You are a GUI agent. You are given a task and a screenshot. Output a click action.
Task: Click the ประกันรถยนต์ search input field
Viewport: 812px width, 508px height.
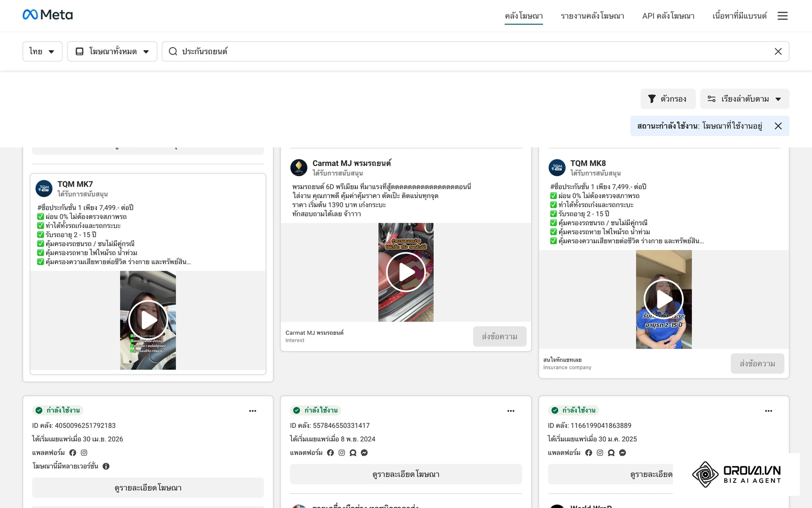coord(476,51)
